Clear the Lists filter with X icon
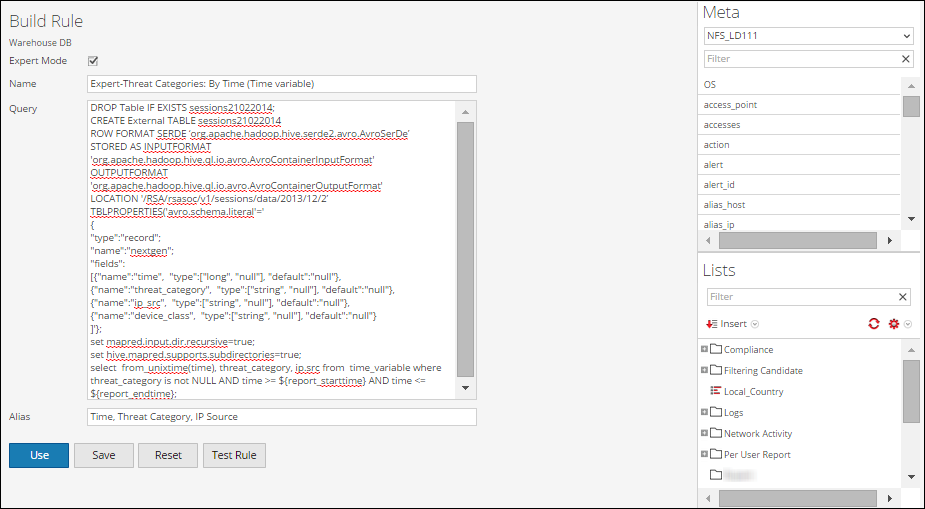 [x=903, y=297]
